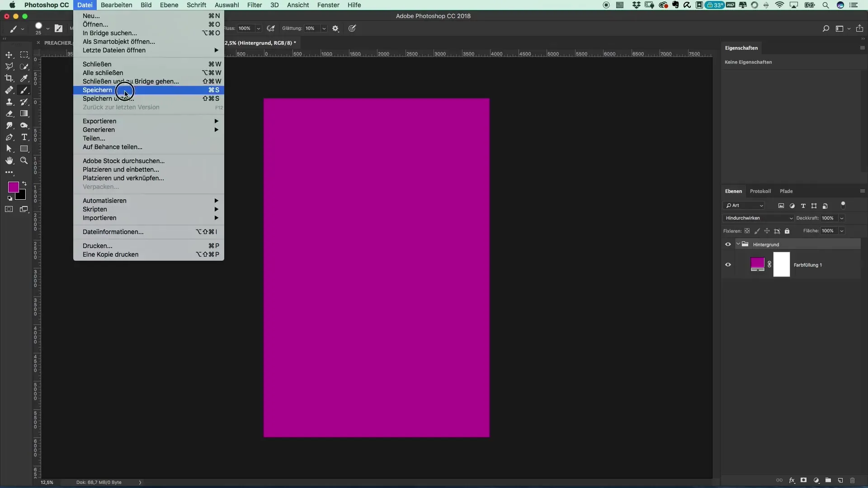Select the Crop tool
Screen dimensions: 868x488
(x=9, y=78)
